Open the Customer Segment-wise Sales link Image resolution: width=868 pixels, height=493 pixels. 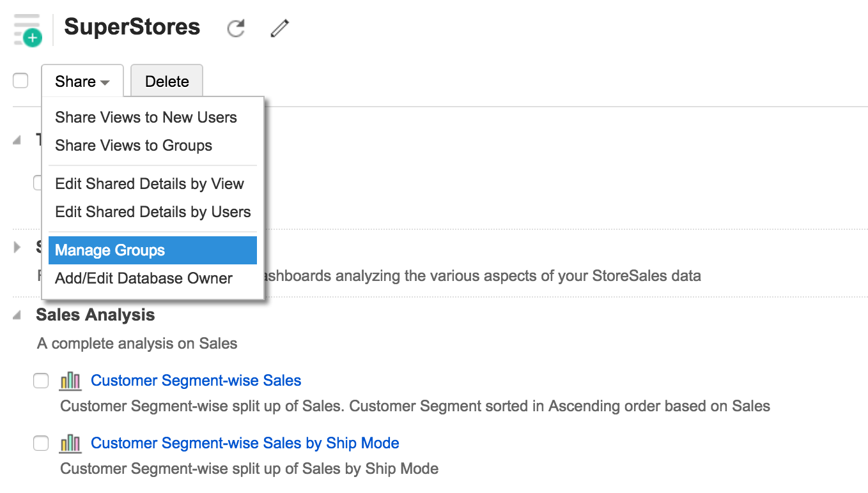click(x=196, y=381)
